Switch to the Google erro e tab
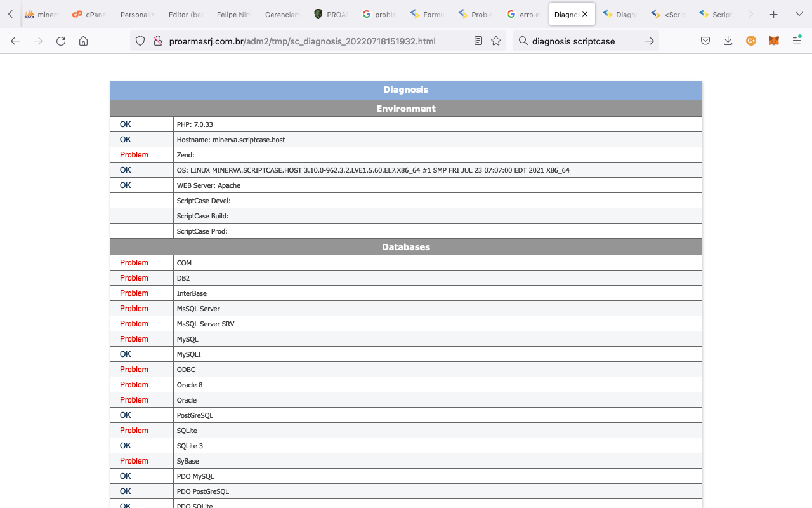Viewport: 812px width, 508px height. pyautogui.click(x=524, y=14)
